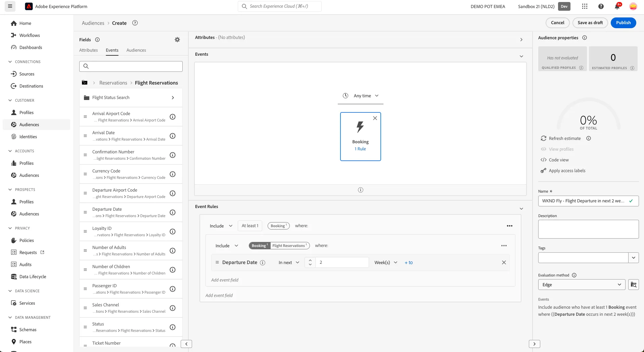Open the In next operator dropdown
Viewport: 644px width, 352px height.
click(288, 262)
